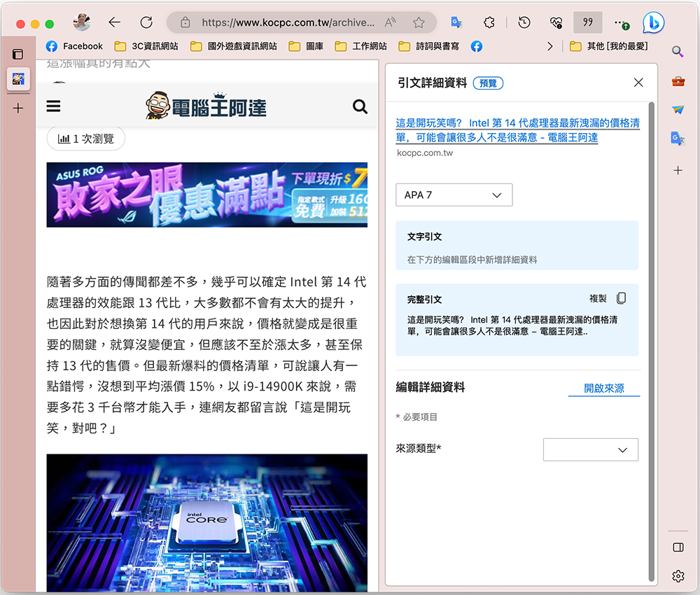The image size is (700, 595).
Task: Click the 複製 copy label
Action: [x=598, y=299]
